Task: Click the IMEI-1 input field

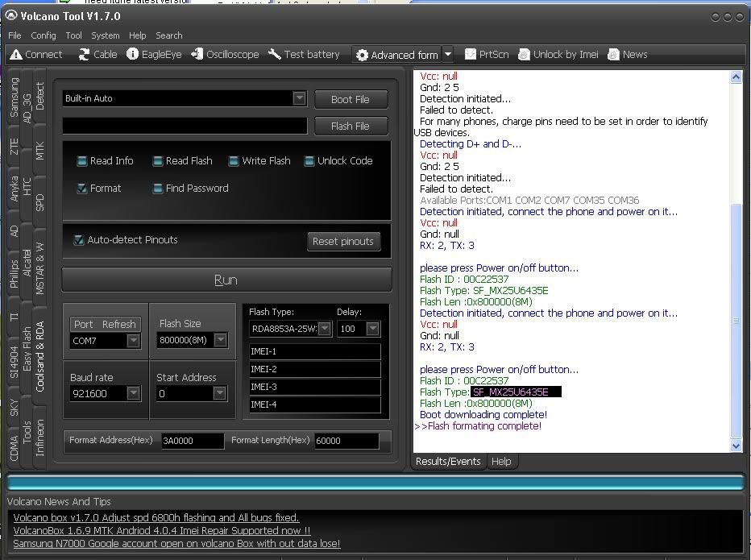Action: (315, 351)
